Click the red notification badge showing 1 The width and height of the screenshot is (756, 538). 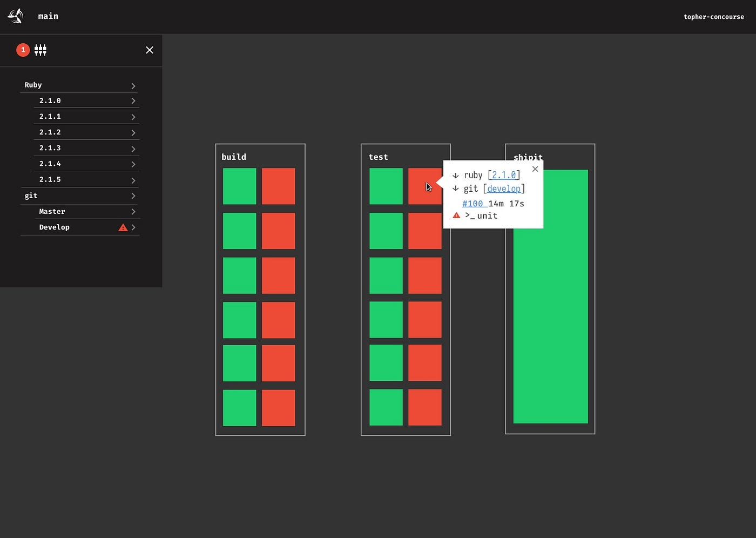coord(23,50)
